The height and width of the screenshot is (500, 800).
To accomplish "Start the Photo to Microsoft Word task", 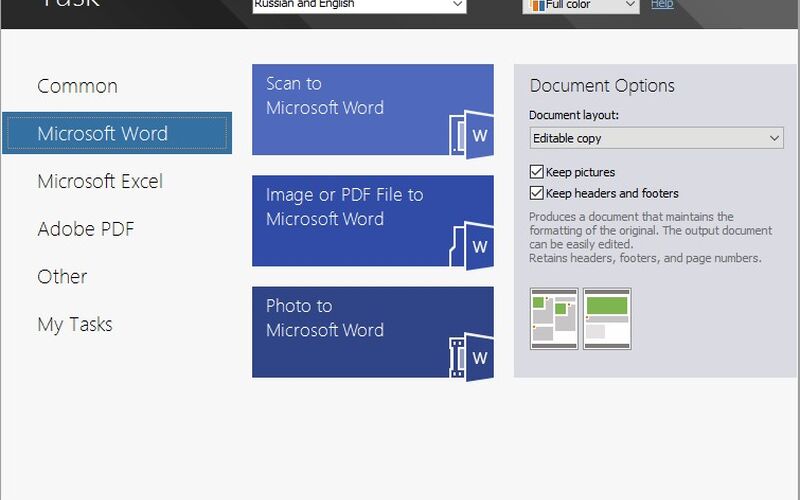I will (372, 332).
